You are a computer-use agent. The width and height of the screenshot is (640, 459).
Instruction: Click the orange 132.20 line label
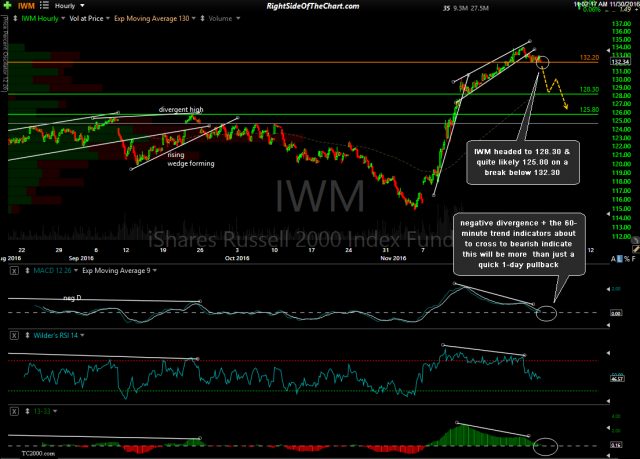(x=589, y=58)
